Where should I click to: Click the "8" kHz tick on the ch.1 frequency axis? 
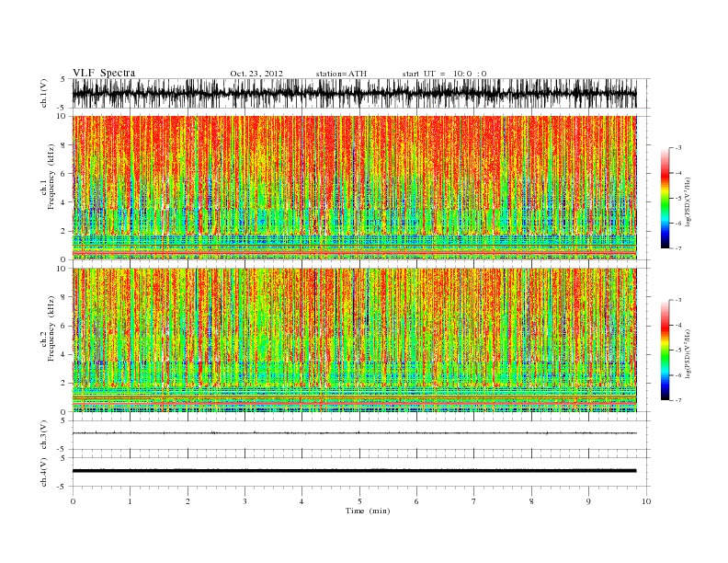click(x=63, y=145)
